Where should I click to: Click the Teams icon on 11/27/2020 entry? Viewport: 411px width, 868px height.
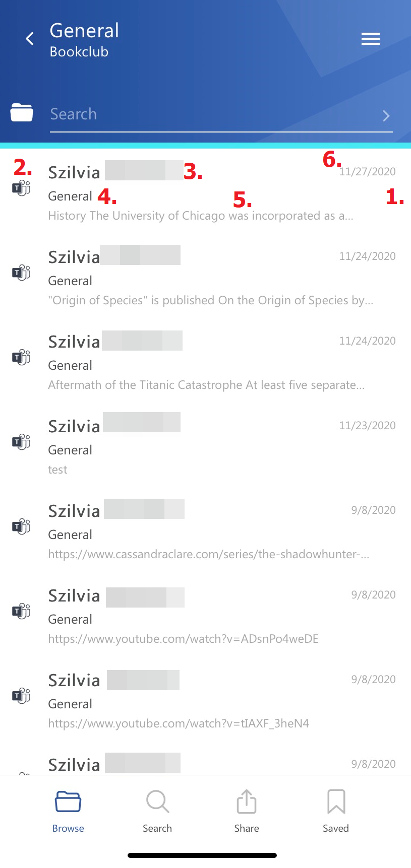[x=21, y=188]
